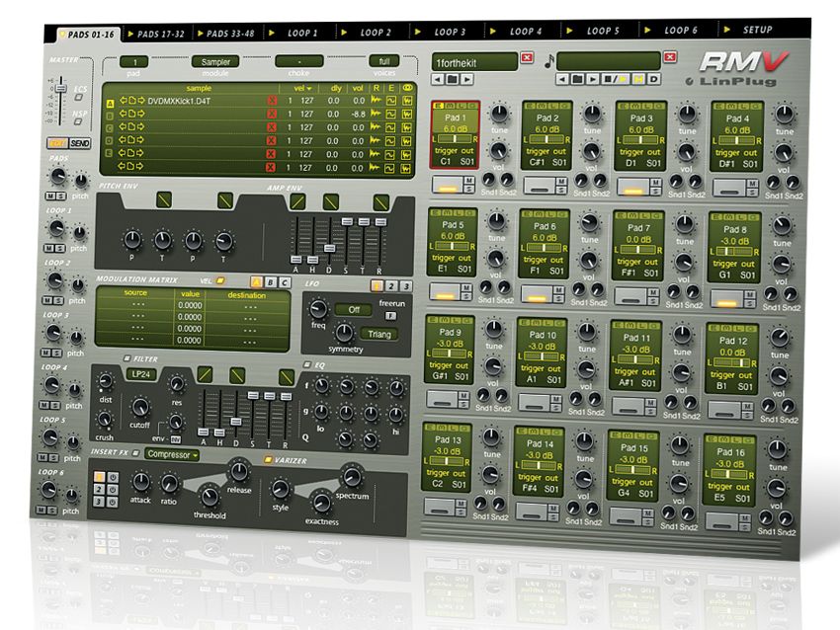Viewport: 840px width, 630px height.
Task: Adjust the Master volume slider
Action: click(x=61, y=88)
